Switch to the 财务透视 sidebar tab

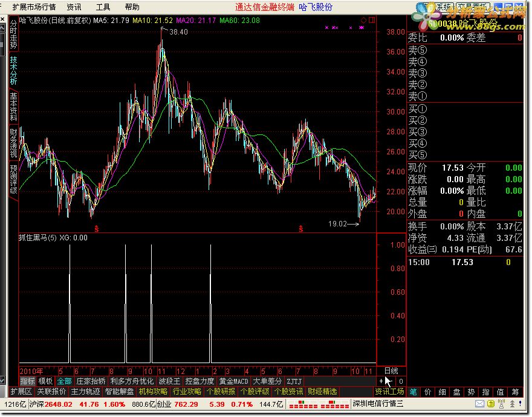tap(13, 142)
